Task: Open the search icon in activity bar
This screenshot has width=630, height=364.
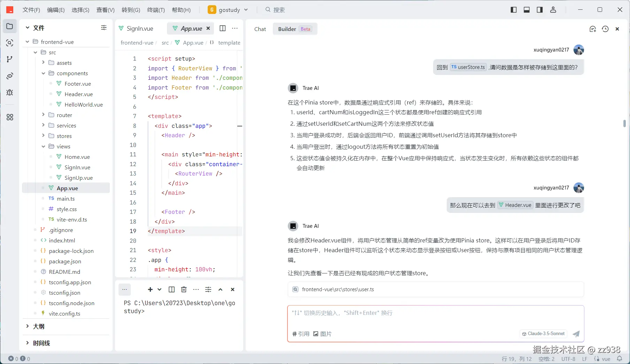Action: (x=10, y=43)
